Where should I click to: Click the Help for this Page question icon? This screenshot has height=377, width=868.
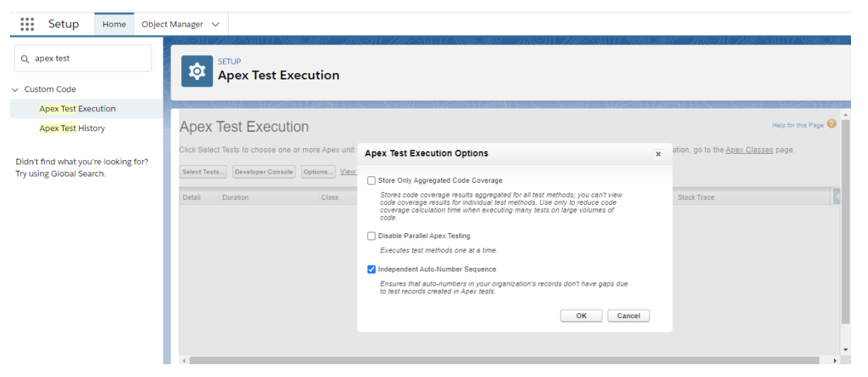[832, 124]
